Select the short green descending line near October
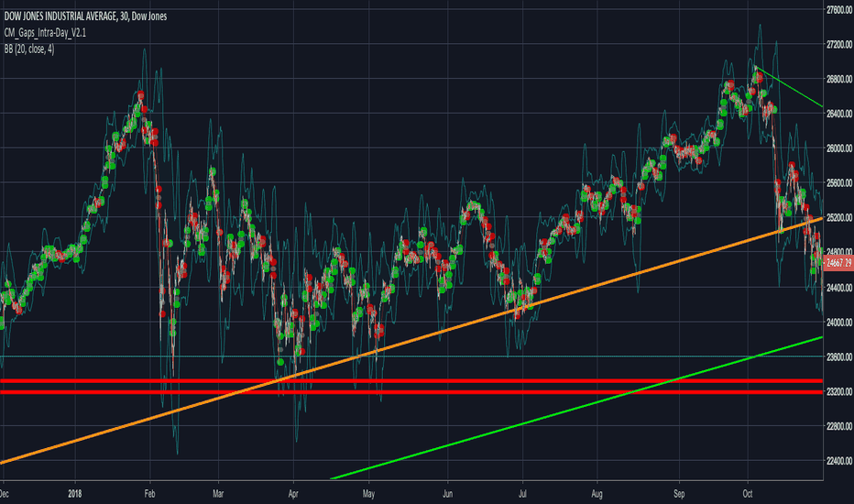Image resolution: width=854 pixels, height=504 pixels. pos(789,87)
